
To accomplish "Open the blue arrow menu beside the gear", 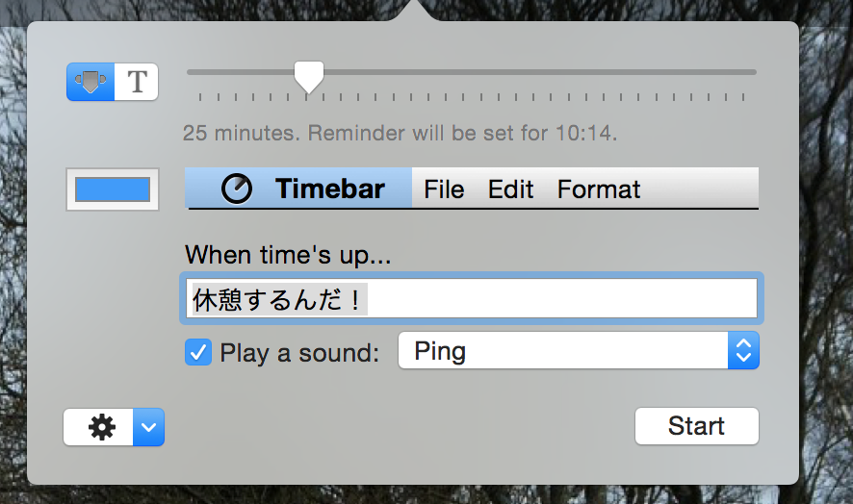I will pyautogui.click(x=148, y=427).
